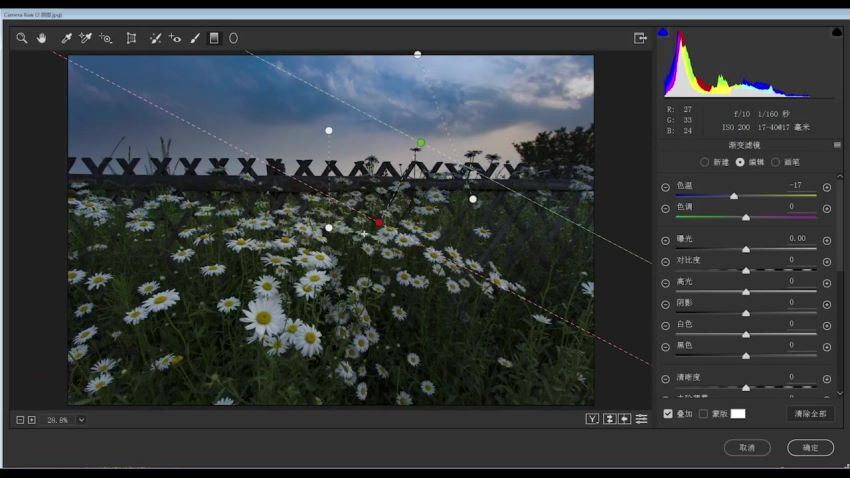
Task: Choose the Spot Removal tool
Action: tap(155, 38)
